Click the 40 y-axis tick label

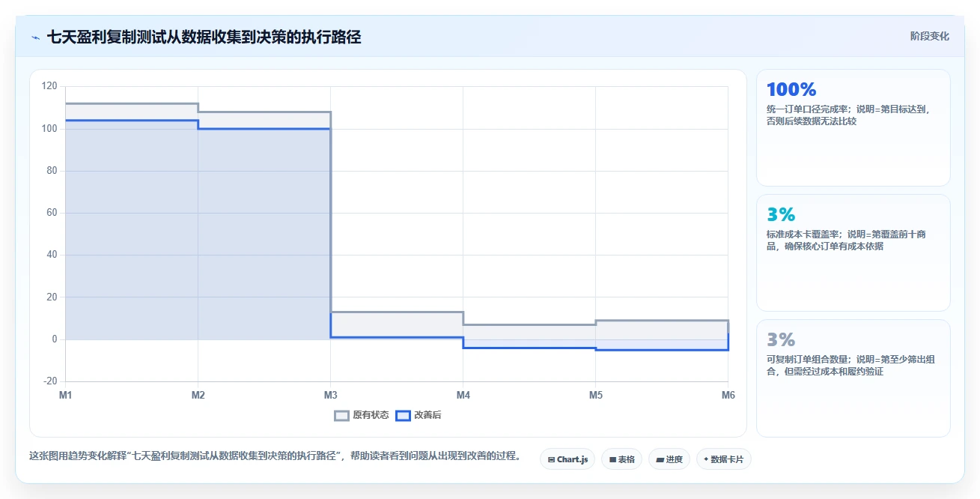coord(52,255)
